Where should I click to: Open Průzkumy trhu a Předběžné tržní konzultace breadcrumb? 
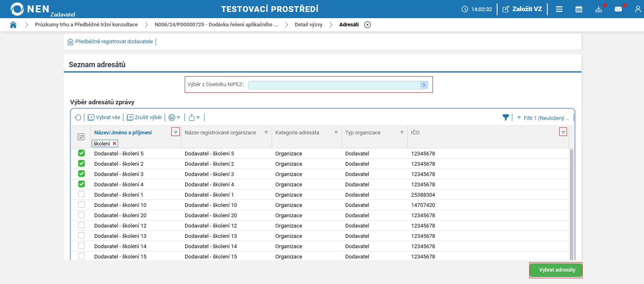pyautogui.click(x=86, y=25)
